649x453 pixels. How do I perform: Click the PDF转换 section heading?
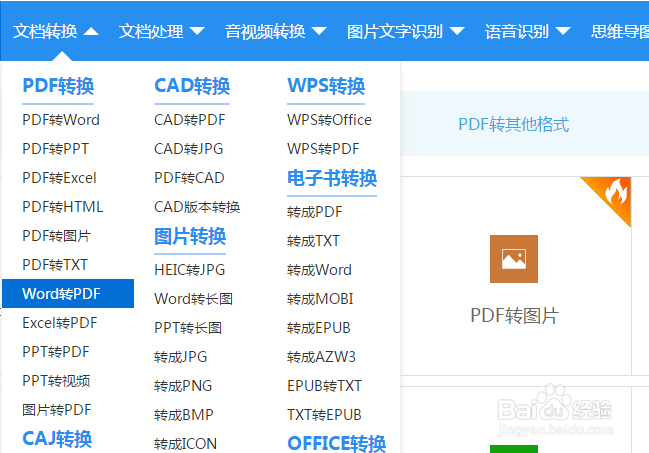[x=58, y=86]
